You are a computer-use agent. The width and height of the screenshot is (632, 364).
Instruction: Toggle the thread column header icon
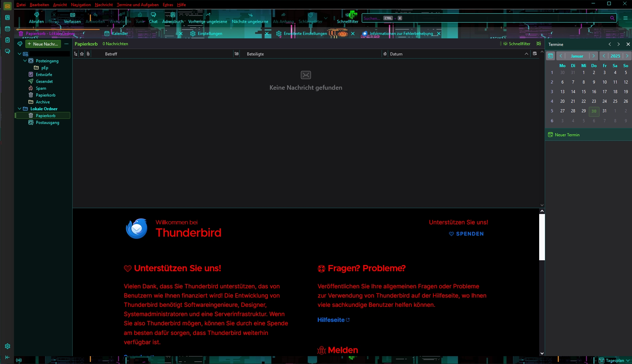click(76, 54)
